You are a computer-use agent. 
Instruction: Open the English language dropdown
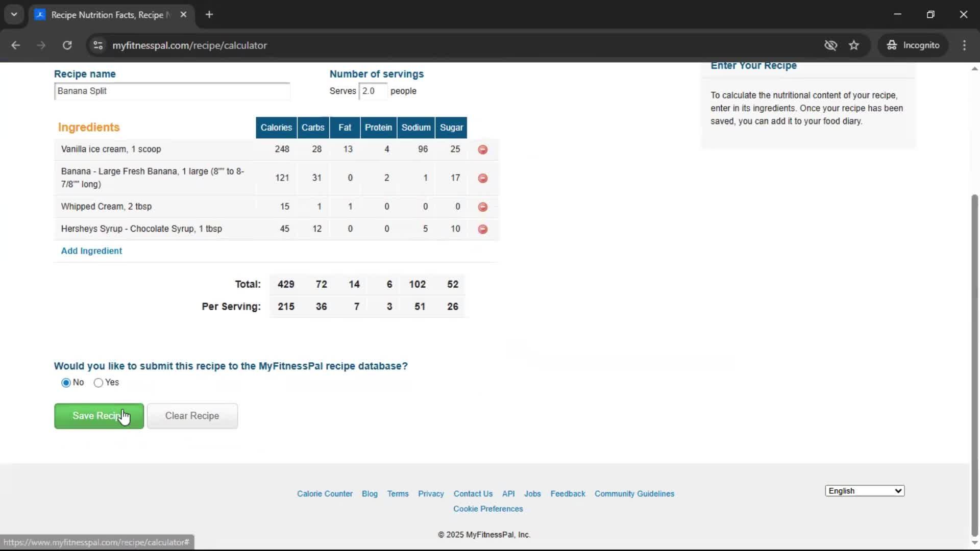[x=865, y=491]
